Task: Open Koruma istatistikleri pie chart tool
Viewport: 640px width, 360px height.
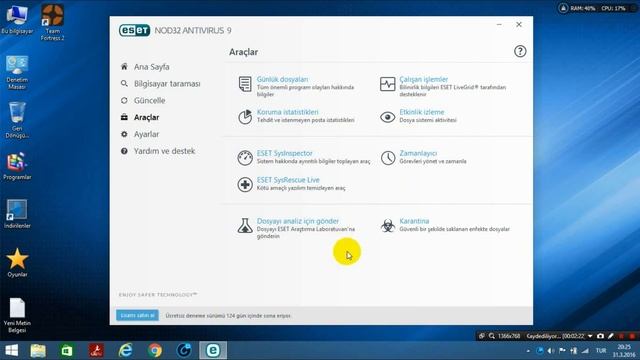Action: point(287,112)
